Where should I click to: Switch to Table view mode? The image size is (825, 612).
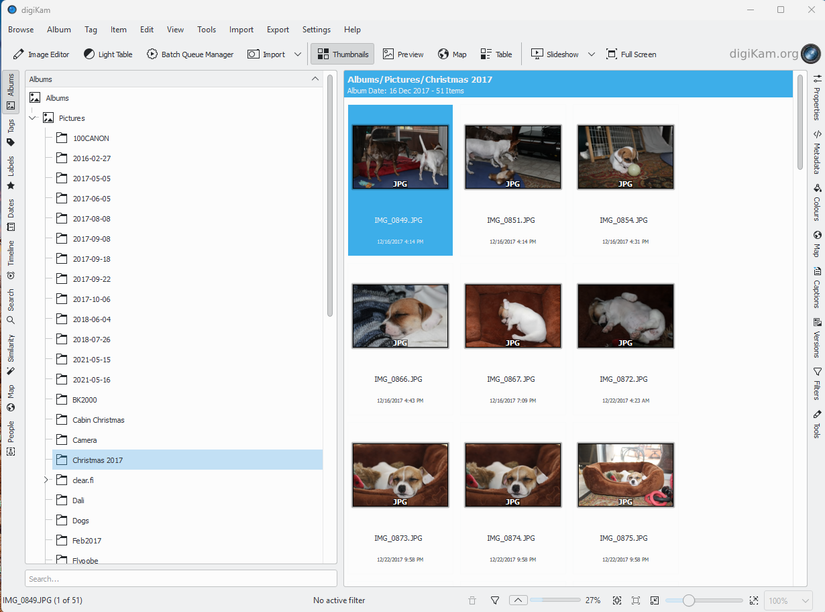coord(493,54)
